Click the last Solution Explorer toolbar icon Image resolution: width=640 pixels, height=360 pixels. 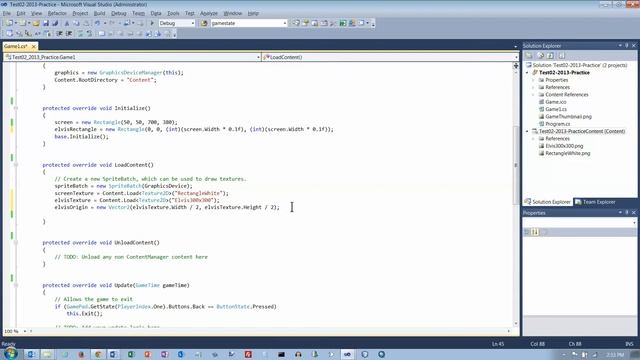tap(562, 56)
